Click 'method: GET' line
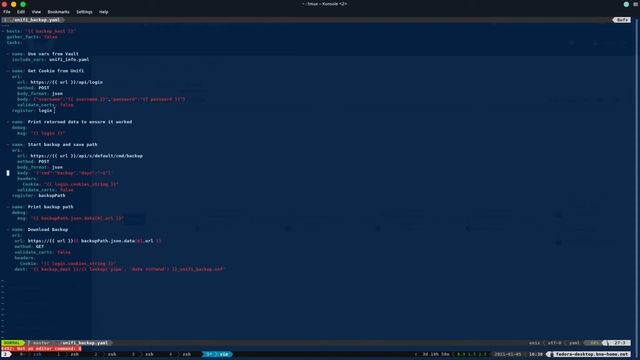640x360 pixels. click(29, 247)
